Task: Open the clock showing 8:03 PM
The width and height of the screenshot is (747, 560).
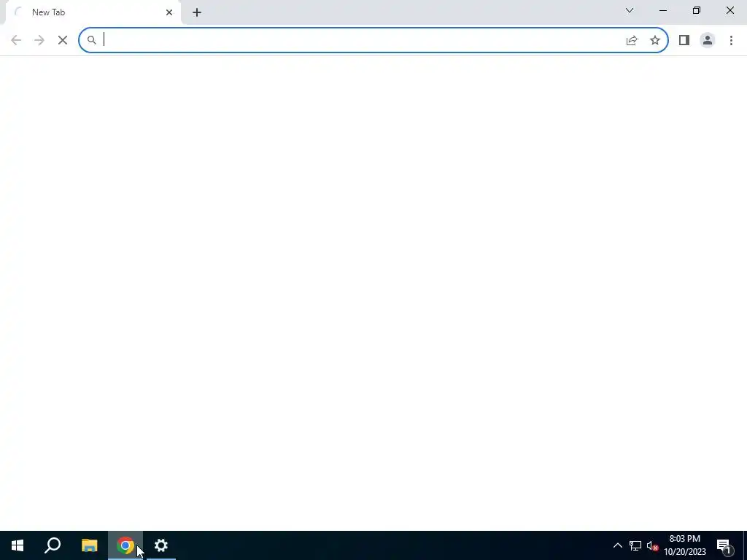Action: (x=684, y=545)
